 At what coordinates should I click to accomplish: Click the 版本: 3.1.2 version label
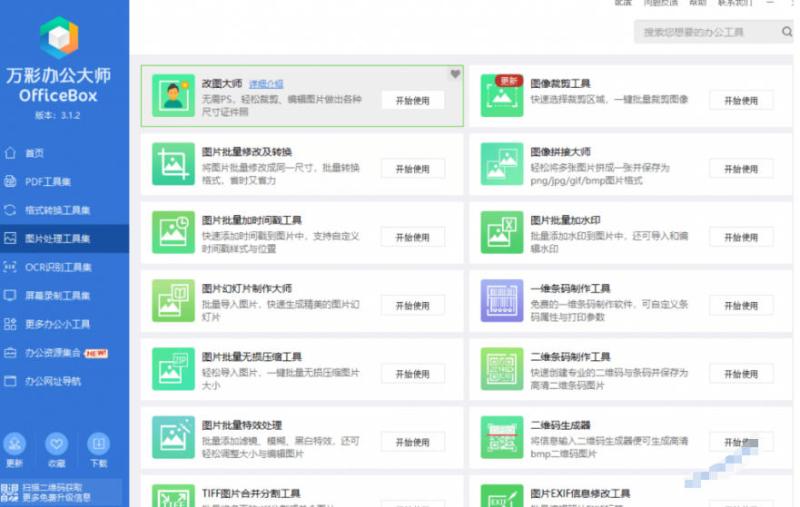click(58, 115)
